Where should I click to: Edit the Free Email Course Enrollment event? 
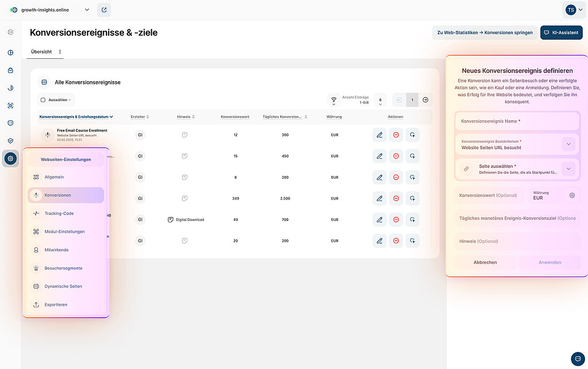click(380, 135)
